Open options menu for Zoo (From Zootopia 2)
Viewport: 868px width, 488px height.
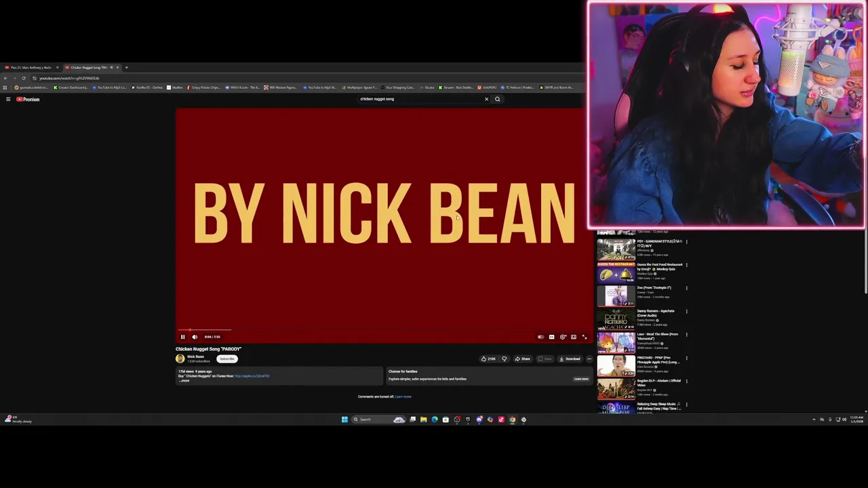tap(686, 288)
